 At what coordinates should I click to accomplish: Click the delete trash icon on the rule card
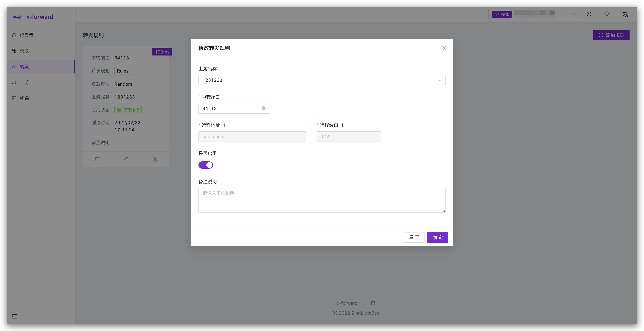tap(97, 159)
